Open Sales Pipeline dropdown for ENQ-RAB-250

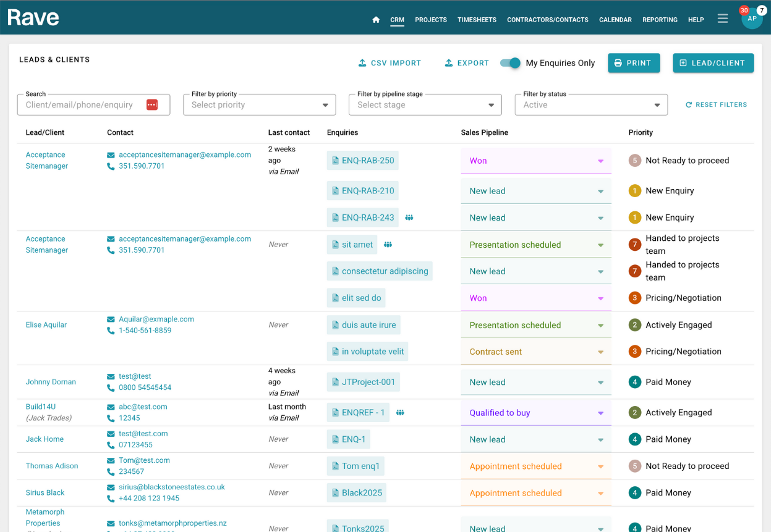click(x=536, y=161)
